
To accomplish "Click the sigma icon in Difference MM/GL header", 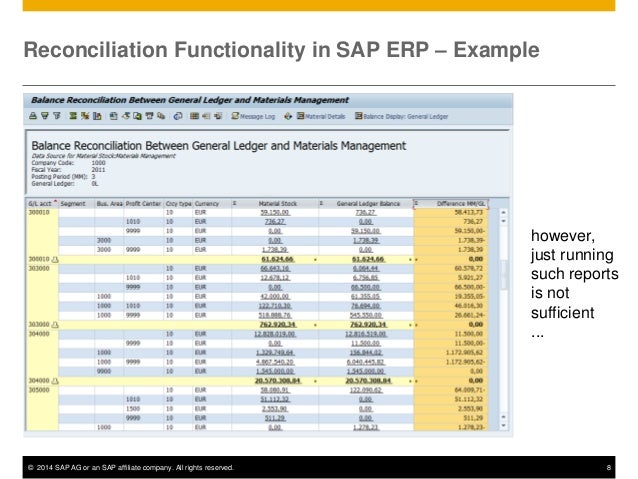I will (416, 203).
